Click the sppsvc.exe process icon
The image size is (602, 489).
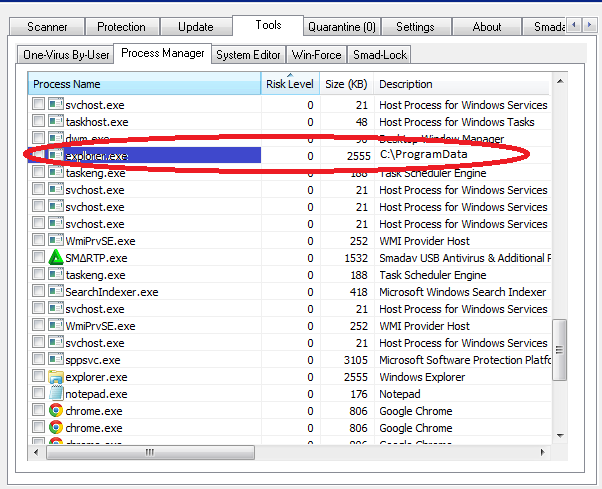click(56, 360)
